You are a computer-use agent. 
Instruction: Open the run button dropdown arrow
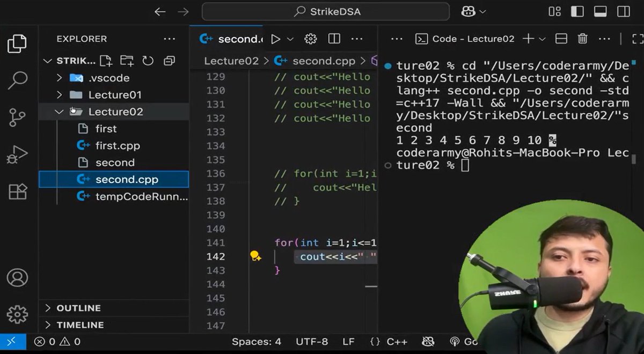(290, 39)
